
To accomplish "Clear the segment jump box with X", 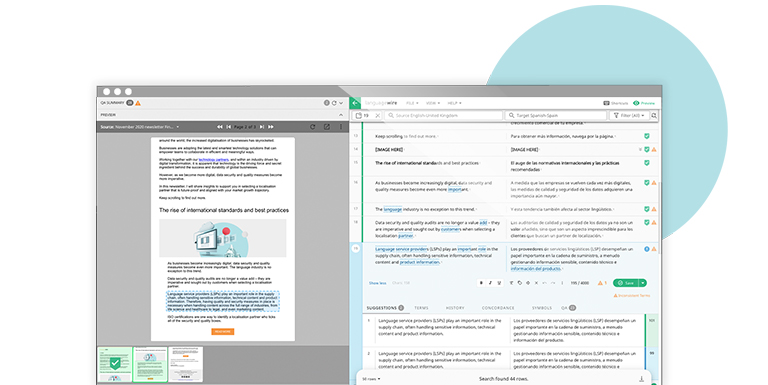I will pyautogui.click(x=377, y=116).
